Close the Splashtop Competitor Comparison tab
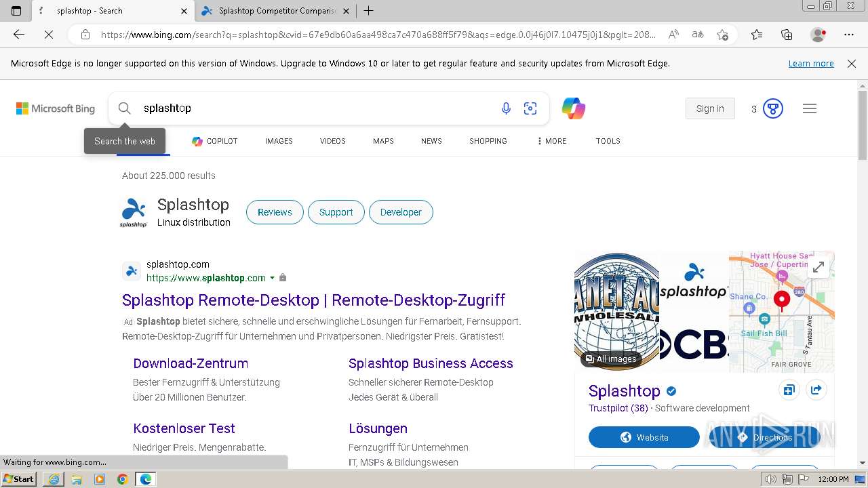The width and height of the screenshot is (868, 488). pos(347,11)
